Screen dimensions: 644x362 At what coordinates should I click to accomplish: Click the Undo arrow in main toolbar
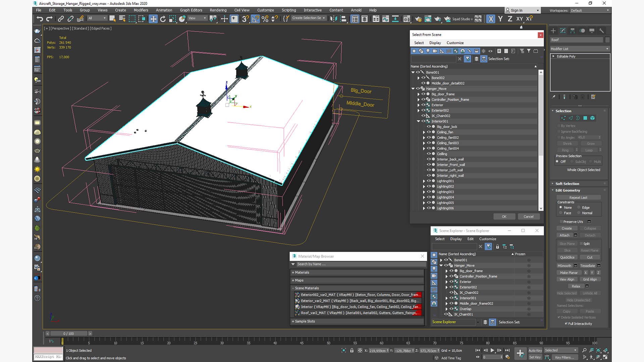(40, 19)
